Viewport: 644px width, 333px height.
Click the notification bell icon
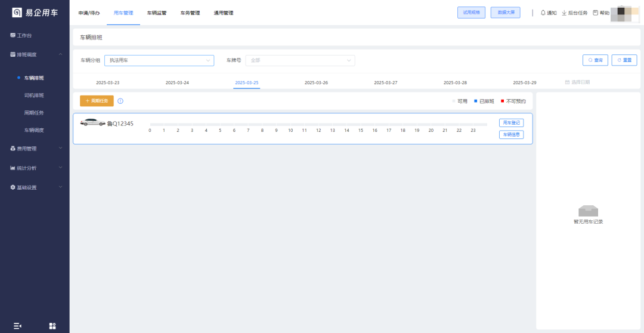tap(543, 13)
